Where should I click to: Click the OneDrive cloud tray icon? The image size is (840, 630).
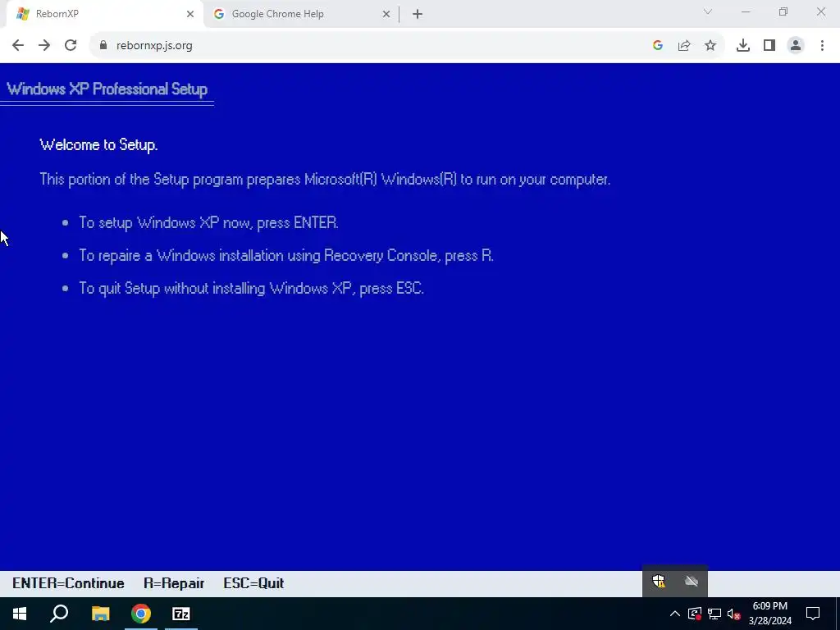point(692,581)
